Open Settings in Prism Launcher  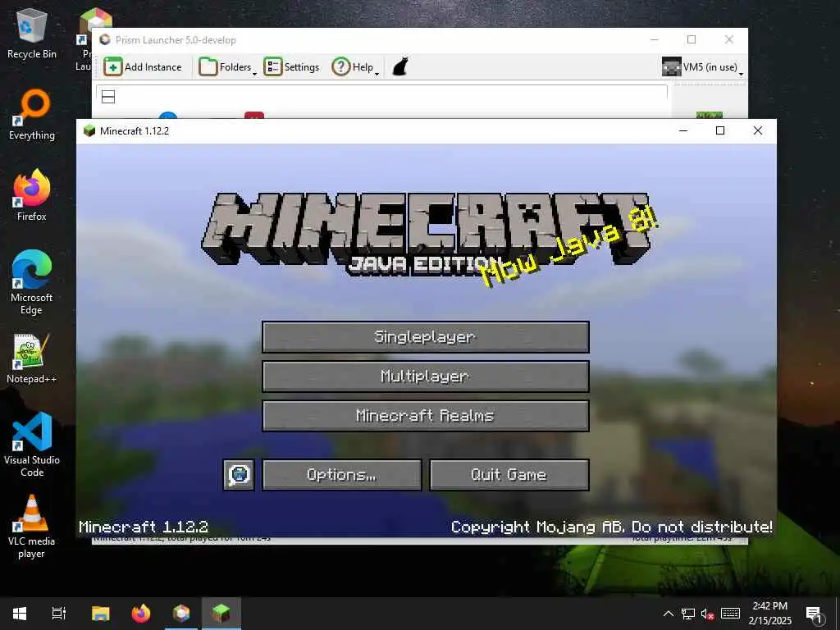(292, 67)
